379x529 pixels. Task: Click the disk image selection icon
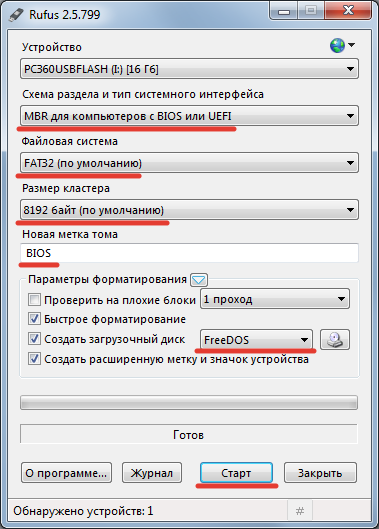click(x=335, y=339)
